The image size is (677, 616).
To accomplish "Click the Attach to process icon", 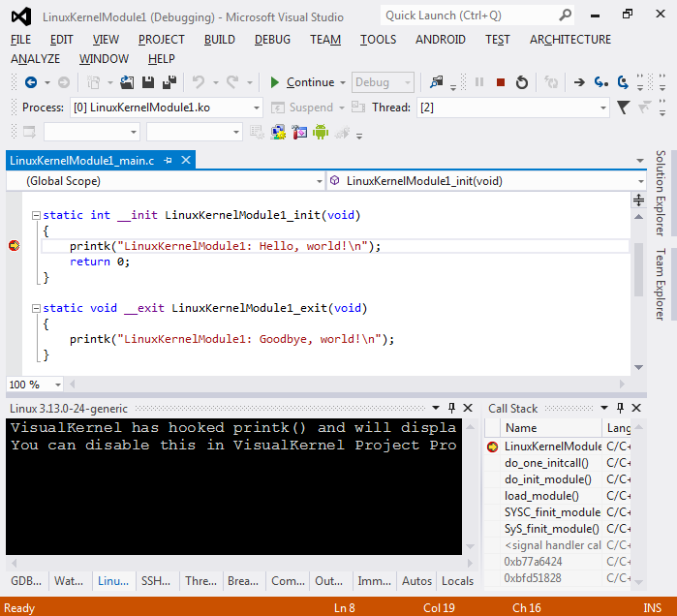I will click(x=437, y=82).
